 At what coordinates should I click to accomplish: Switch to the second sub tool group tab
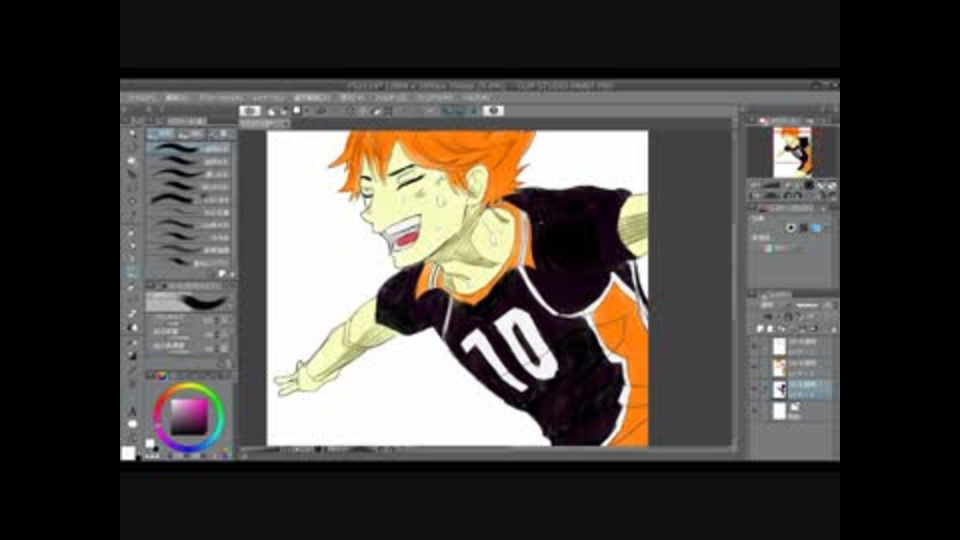click(190, 134)
